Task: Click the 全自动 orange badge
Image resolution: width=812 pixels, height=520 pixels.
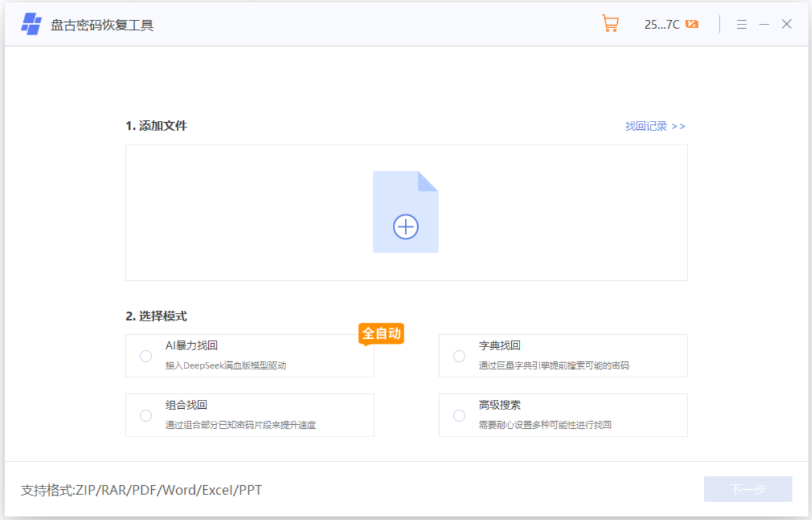Action: click(x=381, y=334)
